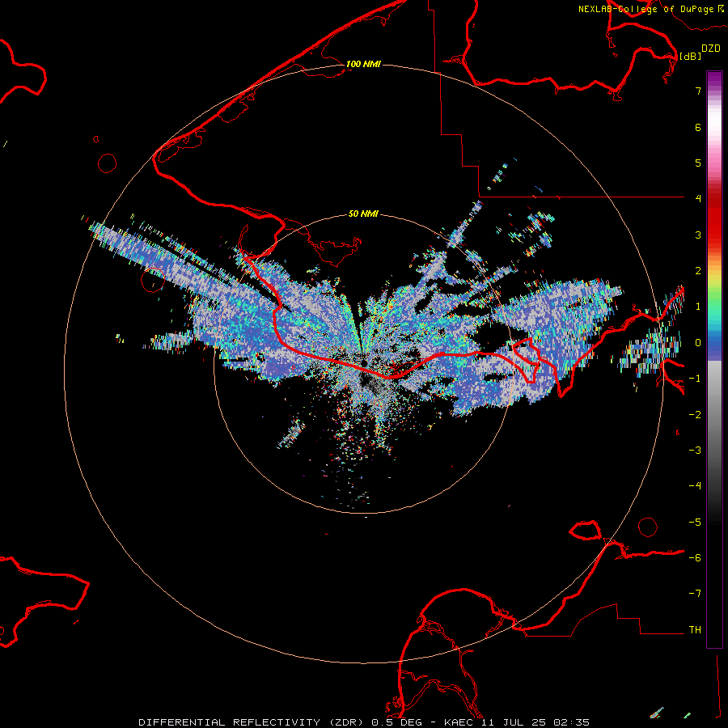Click the -3 dB label on color scale
The image size is (728, 728).
695,451
